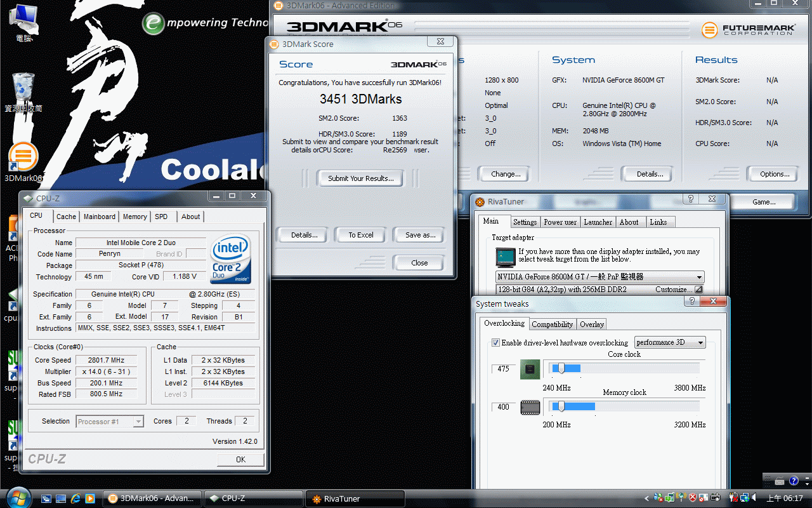Screen dimensions: 812x508
Task: Launch the 3DMark06 desktop shortcut
Action: click(x=23, y=163)
